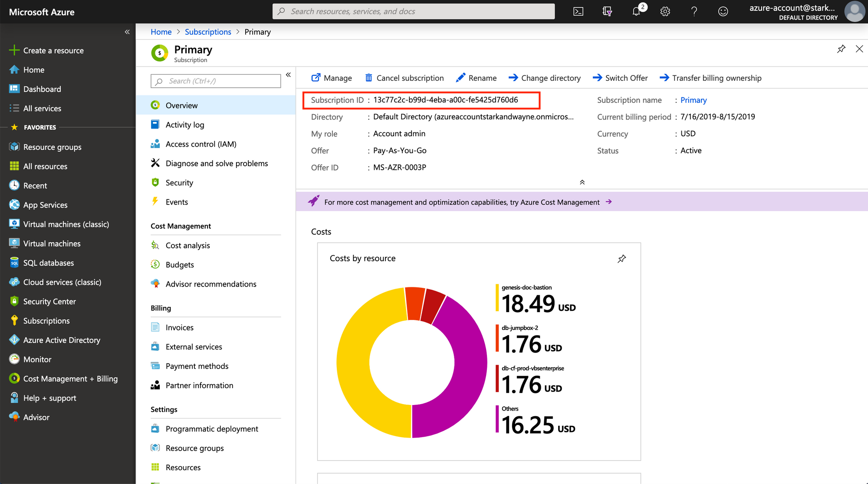Open Overview in the resource menu
This screenshot has width=868, height=484.
216,105
